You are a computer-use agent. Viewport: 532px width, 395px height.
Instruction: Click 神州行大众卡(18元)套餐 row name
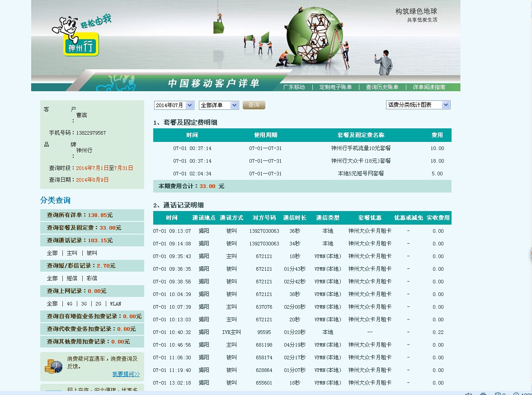click(x=361, y=161)
